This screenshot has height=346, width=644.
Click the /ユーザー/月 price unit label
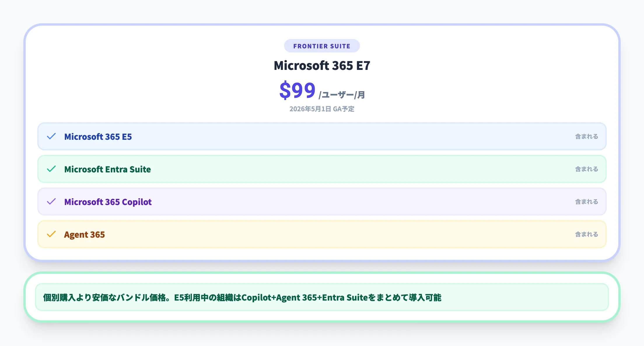click(342, 95)
